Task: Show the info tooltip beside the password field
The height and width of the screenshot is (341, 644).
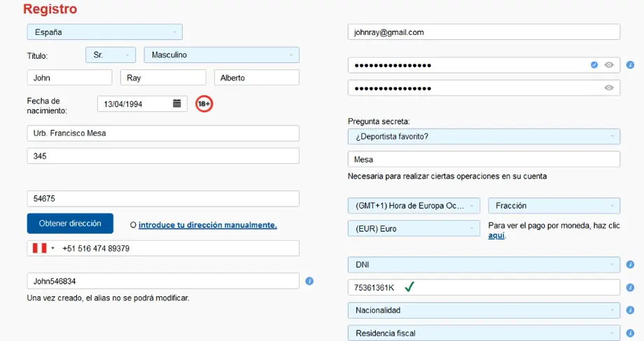Action: pyautogui.click(x=630, y=65)
